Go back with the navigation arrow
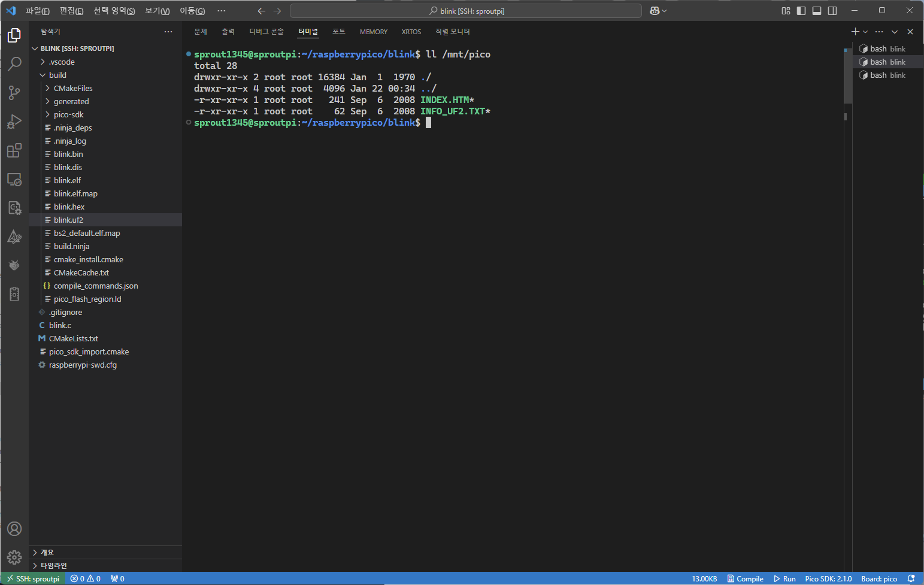Image resolution: width=924 pixels, height=585 pixels. 261,11
